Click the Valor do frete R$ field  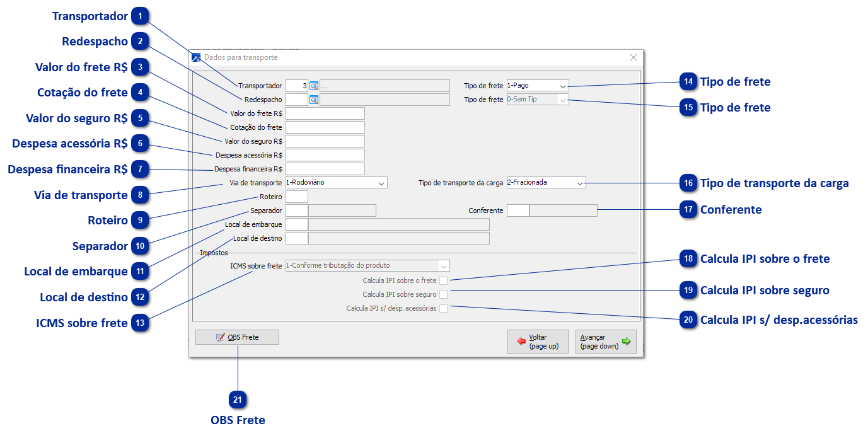click(325, 113)
